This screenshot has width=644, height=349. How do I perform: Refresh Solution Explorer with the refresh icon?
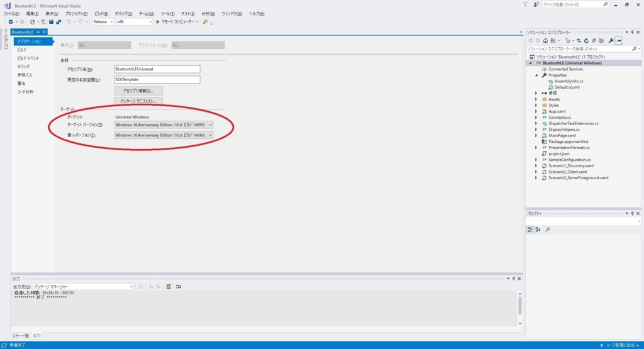586,41
